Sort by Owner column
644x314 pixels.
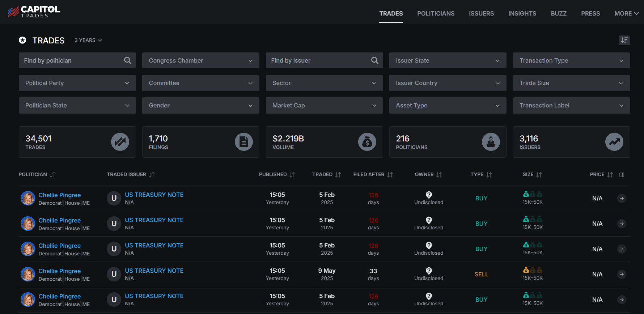(x=428, y=174)
